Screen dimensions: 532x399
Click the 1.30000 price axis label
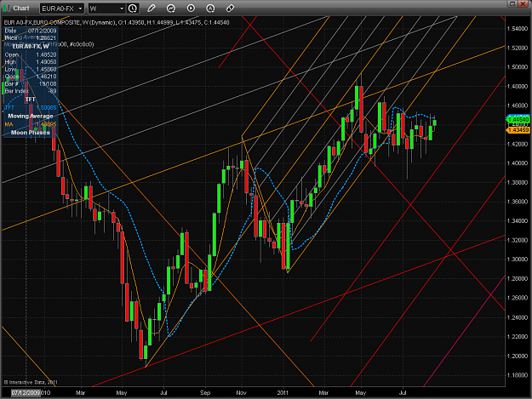point(518,259)
